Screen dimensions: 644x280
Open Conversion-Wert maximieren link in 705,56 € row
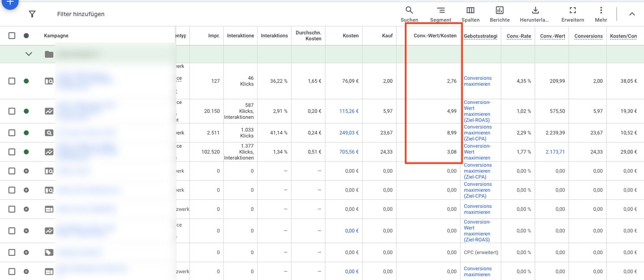(477, 152)
